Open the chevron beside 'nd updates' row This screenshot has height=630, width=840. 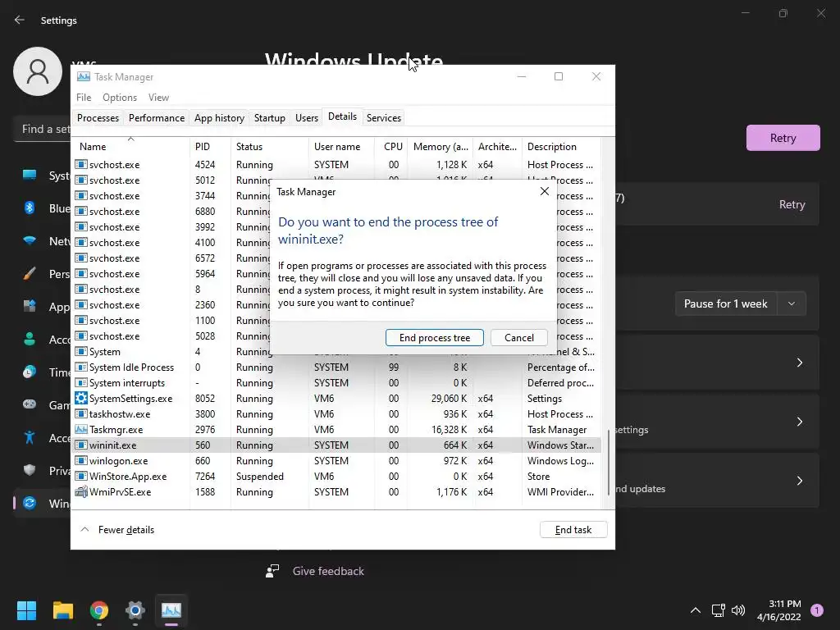[x=799, y=481]
